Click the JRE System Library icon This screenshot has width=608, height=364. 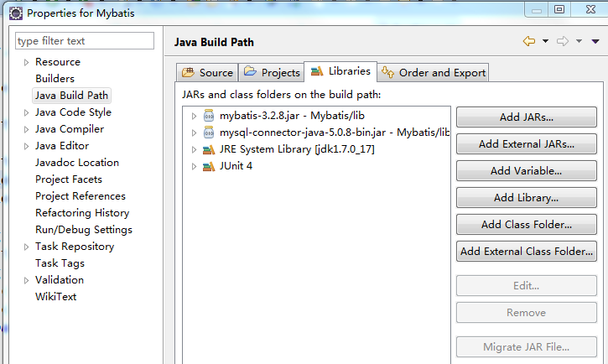209,149
